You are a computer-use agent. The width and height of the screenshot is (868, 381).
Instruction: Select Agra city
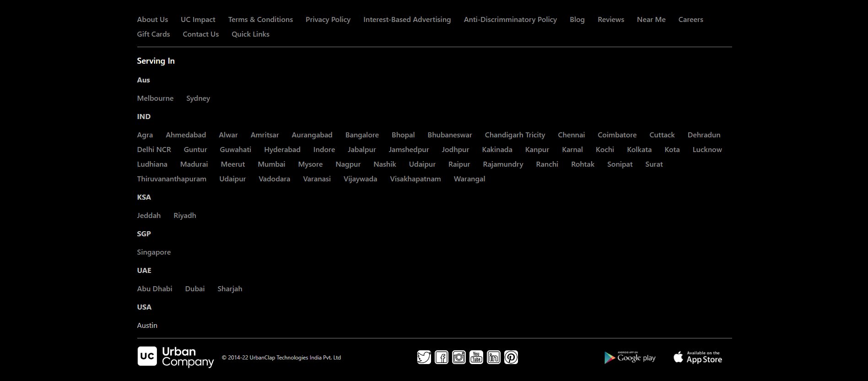pos(145,135)
